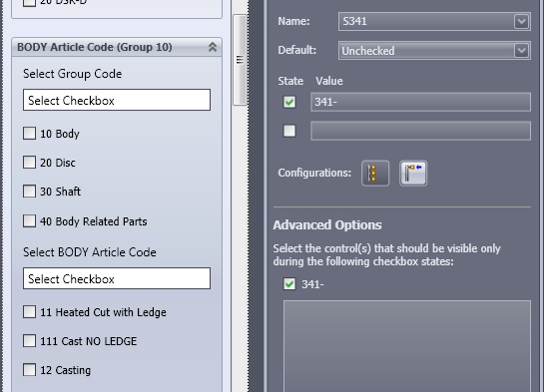Click the vertical scrollbar thumb
The image size is (544, 392).
pos(240,60)
